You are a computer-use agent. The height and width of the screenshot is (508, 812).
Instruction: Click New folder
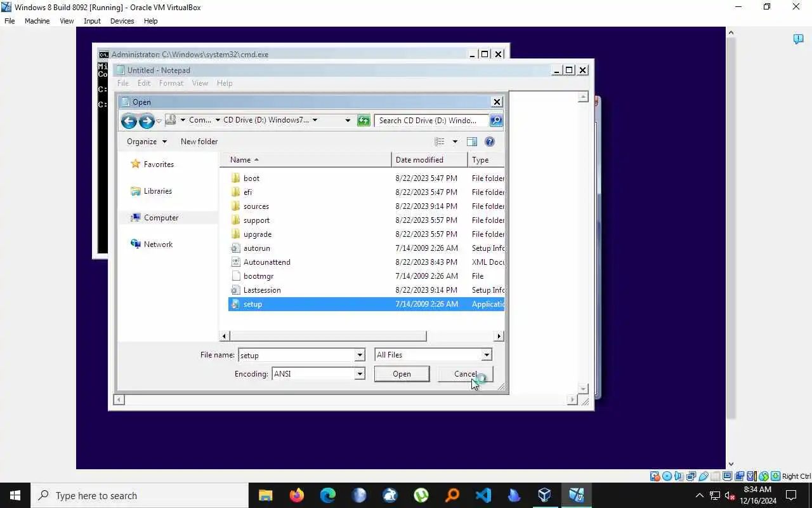pyautogui.click(x=199, y=142)
